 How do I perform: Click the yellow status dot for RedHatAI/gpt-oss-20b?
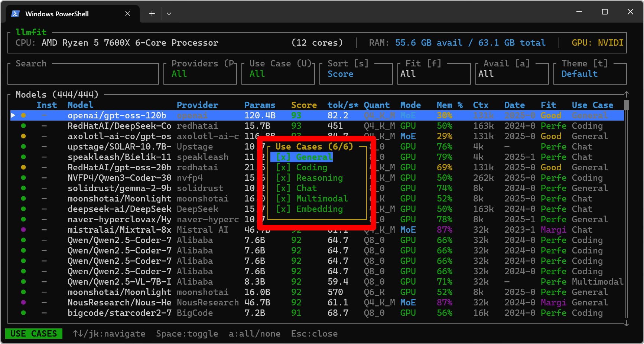(23, 167)
